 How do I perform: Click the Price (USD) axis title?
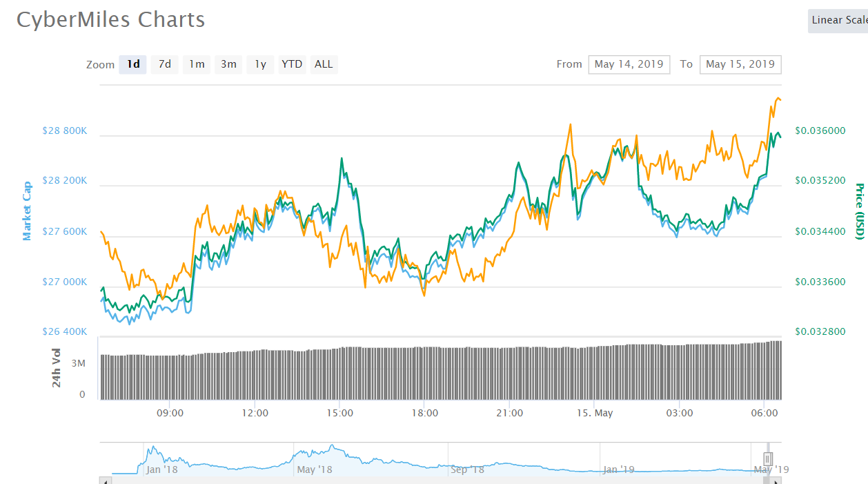(x=860, y=211)
